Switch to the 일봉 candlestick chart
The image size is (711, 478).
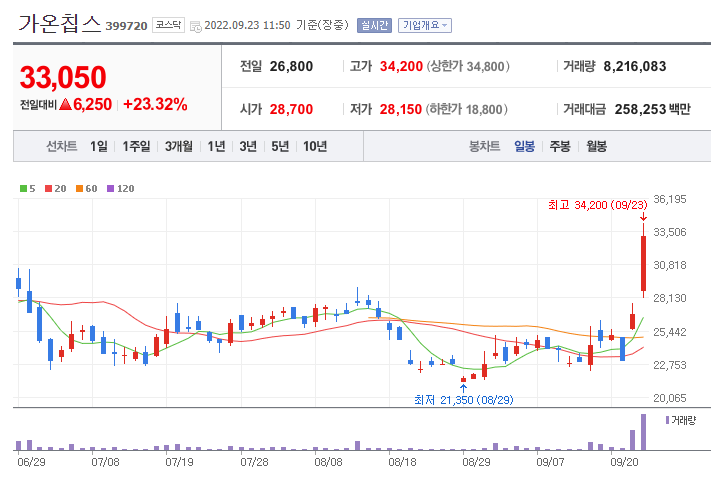point(524,146)
